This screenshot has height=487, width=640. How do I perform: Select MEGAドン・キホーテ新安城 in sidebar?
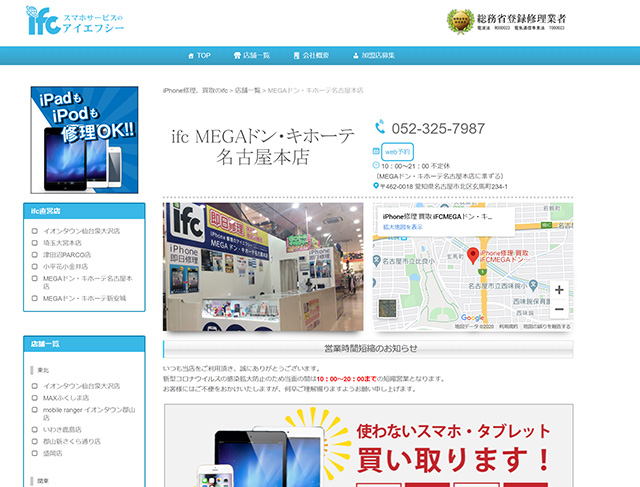tap(84, 298)
